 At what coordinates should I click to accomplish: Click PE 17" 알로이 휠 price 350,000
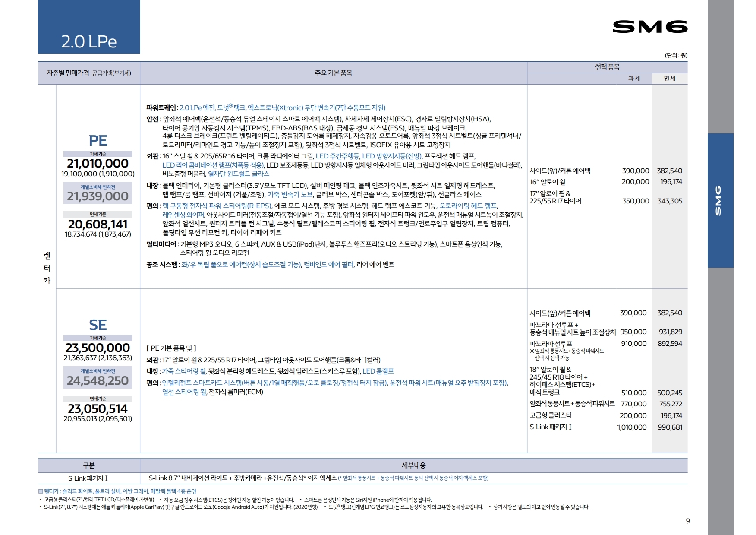click(x=636, y=201)
